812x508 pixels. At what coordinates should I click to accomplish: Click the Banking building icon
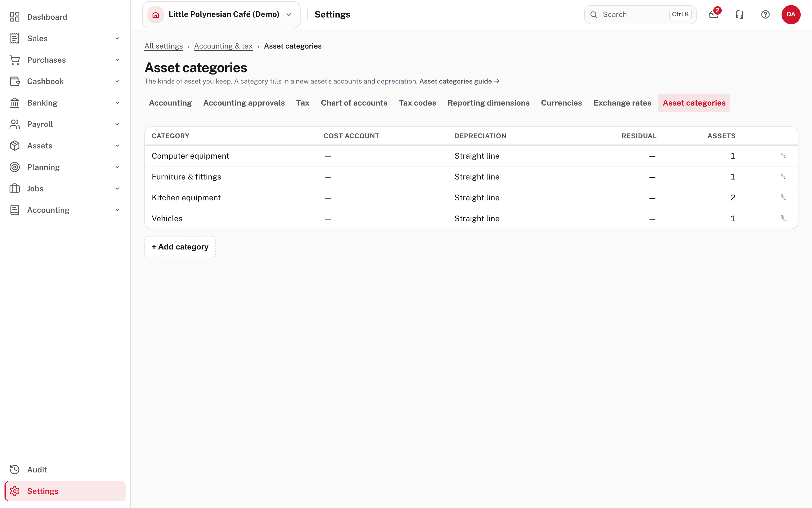pyautogui.click(x=14, y=103)
